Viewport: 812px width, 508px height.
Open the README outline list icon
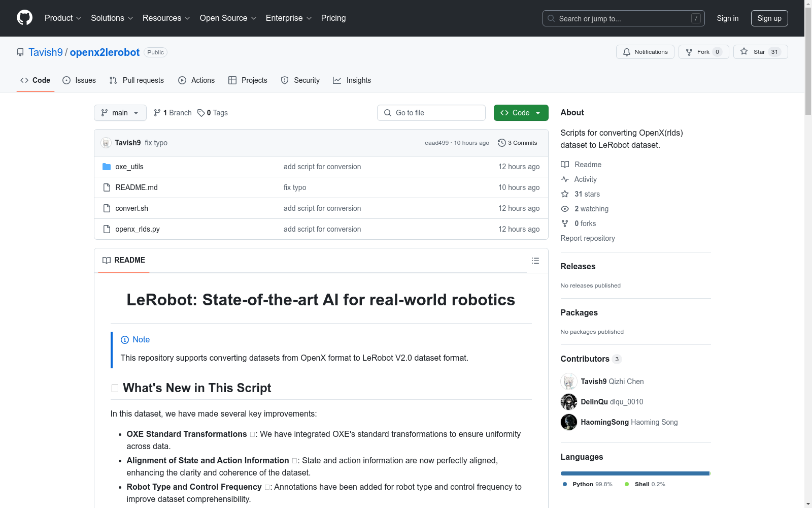pyautogui.click(x=535, y=261)
